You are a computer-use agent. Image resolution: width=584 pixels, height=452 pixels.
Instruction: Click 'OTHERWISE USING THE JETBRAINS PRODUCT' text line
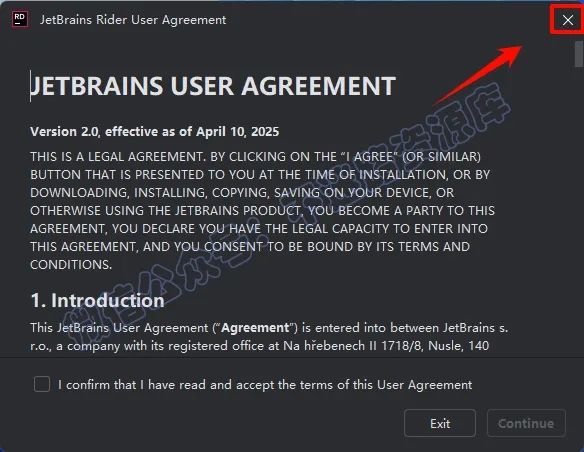point(165,211)
